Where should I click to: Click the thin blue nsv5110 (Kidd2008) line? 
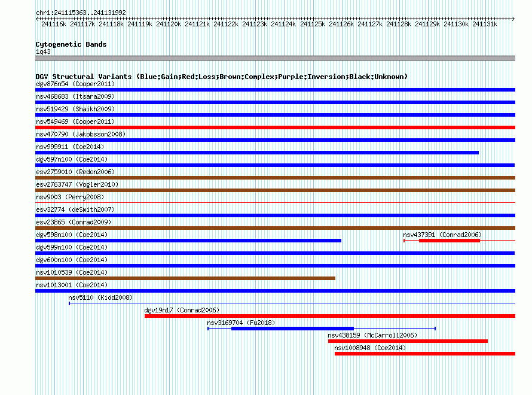292,303
